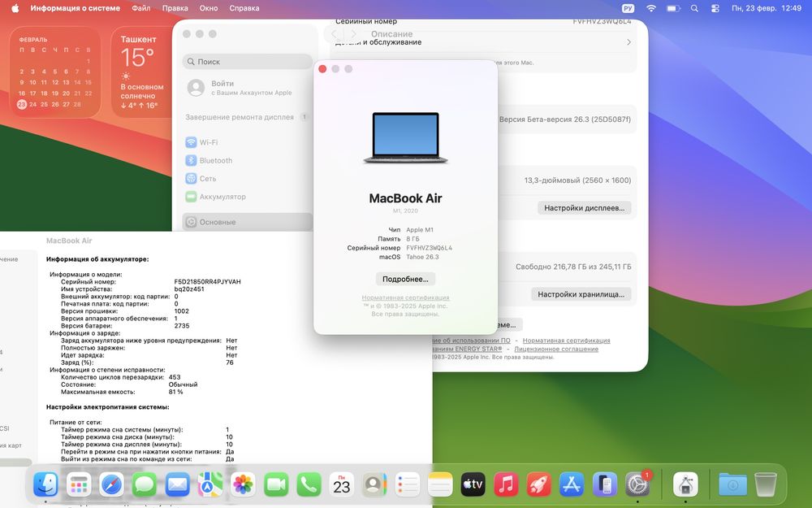
Task: Close the MacBook Air About window
Action: 322,69
